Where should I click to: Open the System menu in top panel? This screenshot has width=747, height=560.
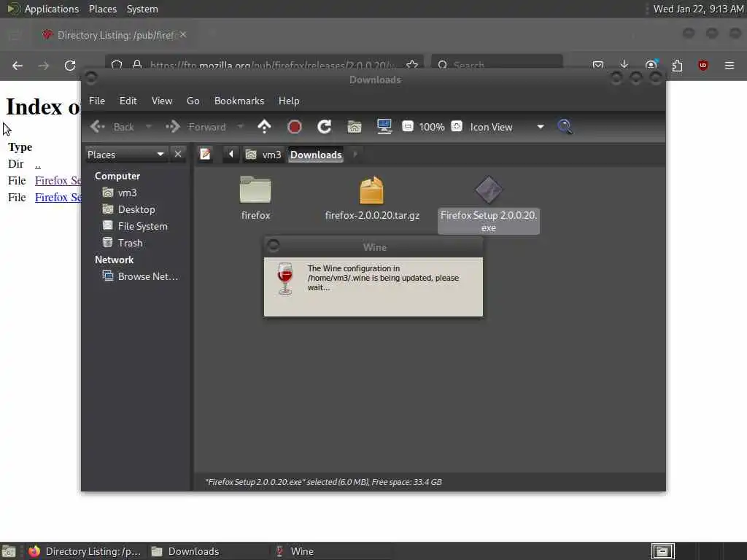[x=142, y=9]
